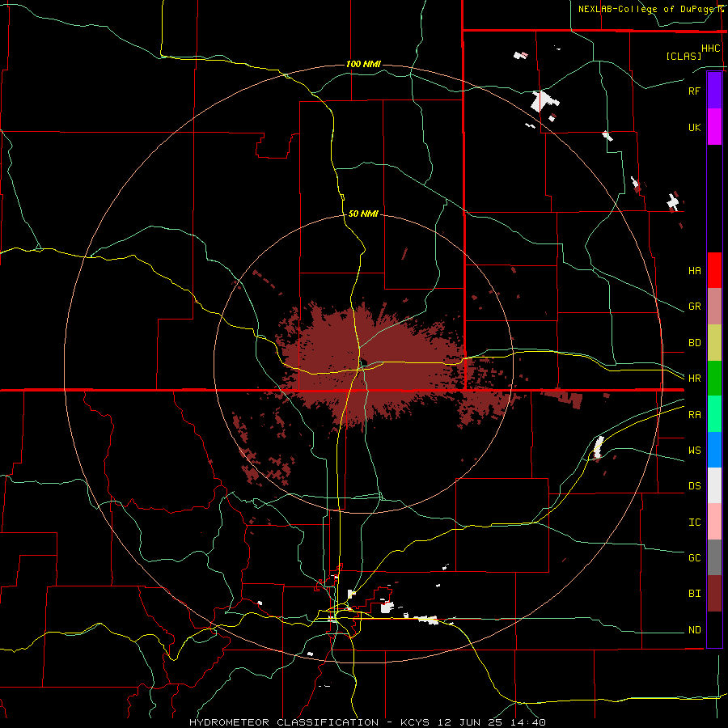
Task: Click the DS legend label
Action: 694,485
